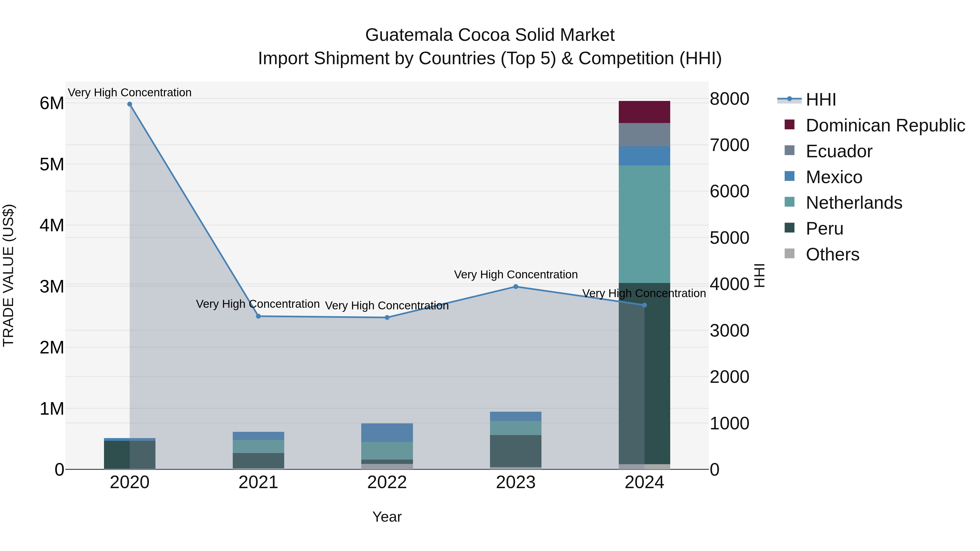Click the 8000 right axis tick
The image size is (980, 551).
730,99
